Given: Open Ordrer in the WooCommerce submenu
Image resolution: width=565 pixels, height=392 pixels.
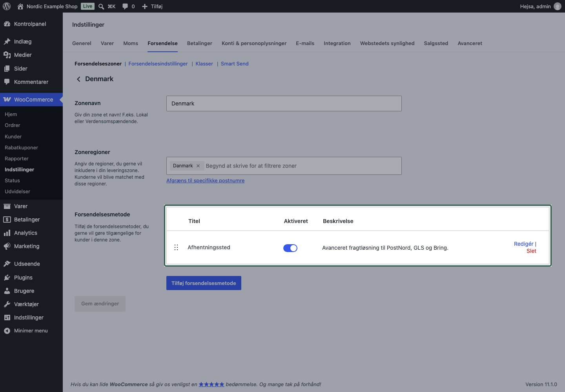Looking at the screenshot, I should 13,125.
